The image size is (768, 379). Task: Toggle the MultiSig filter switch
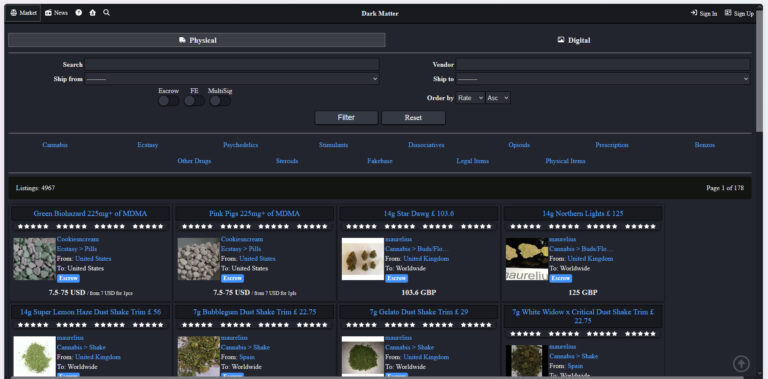click(220, 101)
